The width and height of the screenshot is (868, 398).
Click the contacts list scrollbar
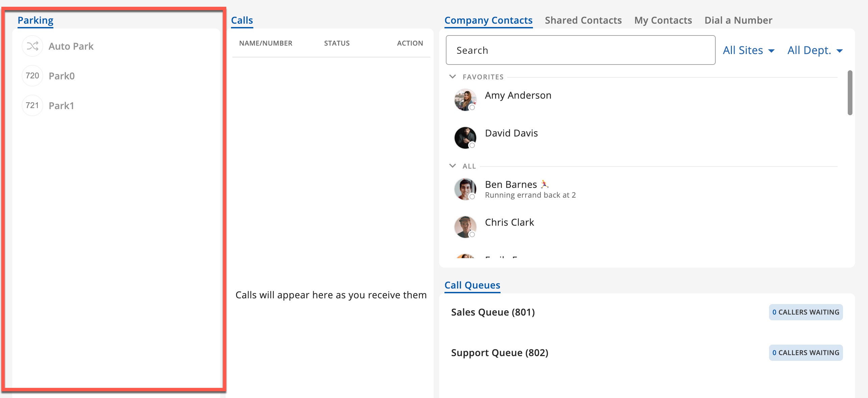(850, 93)
